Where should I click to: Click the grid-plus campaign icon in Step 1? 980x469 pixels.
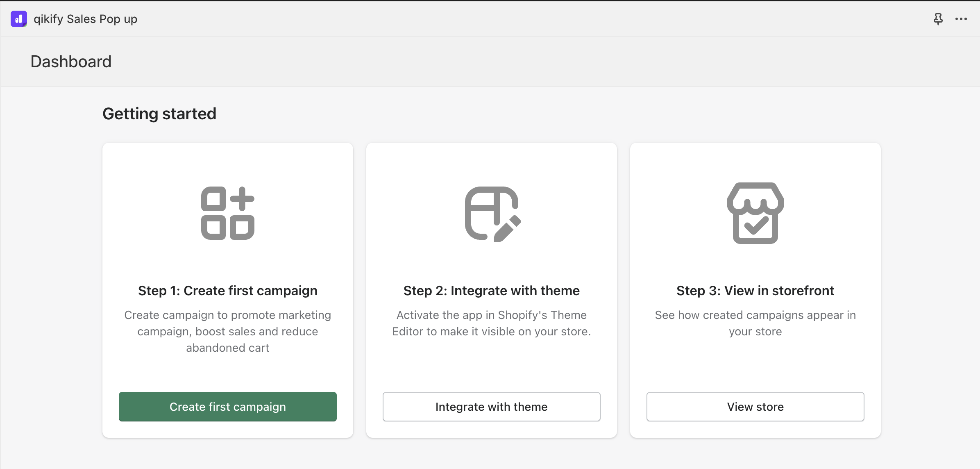[228, 213]
